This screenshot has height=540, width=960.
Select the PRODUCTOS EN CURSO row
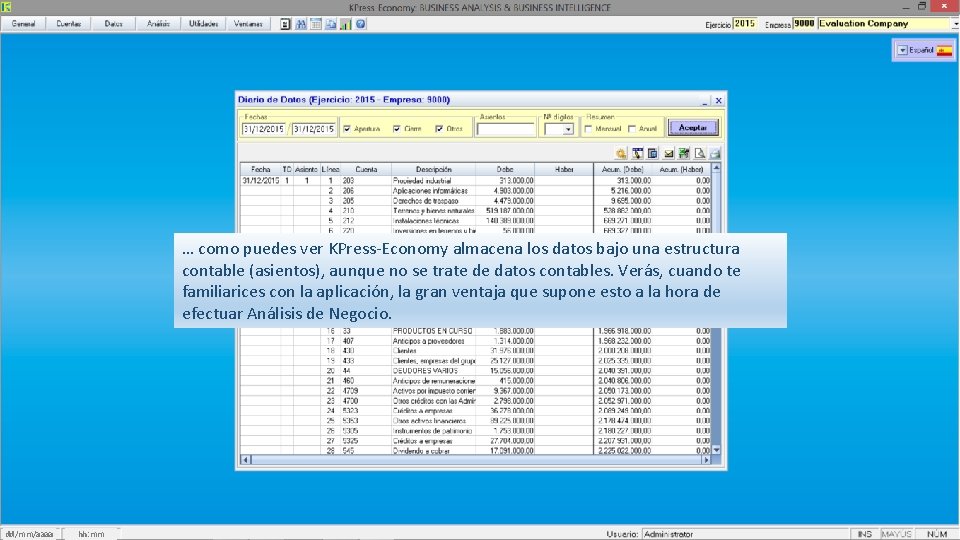[475, 331]
